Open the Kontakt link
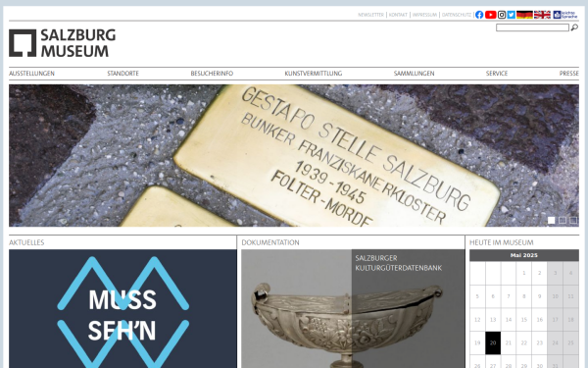Image resolution: width=588 pixels, height=368 pixels. (398, 15)
